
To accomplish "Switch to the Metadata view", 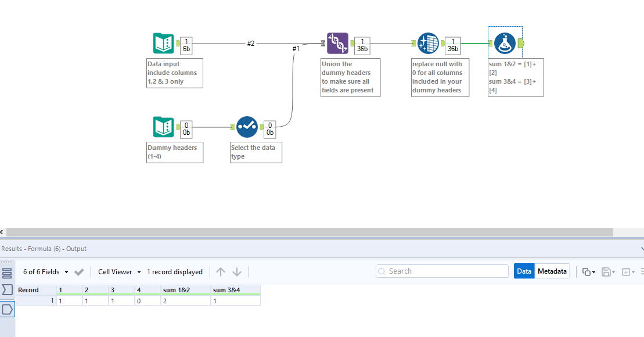I will coord(552,271).
